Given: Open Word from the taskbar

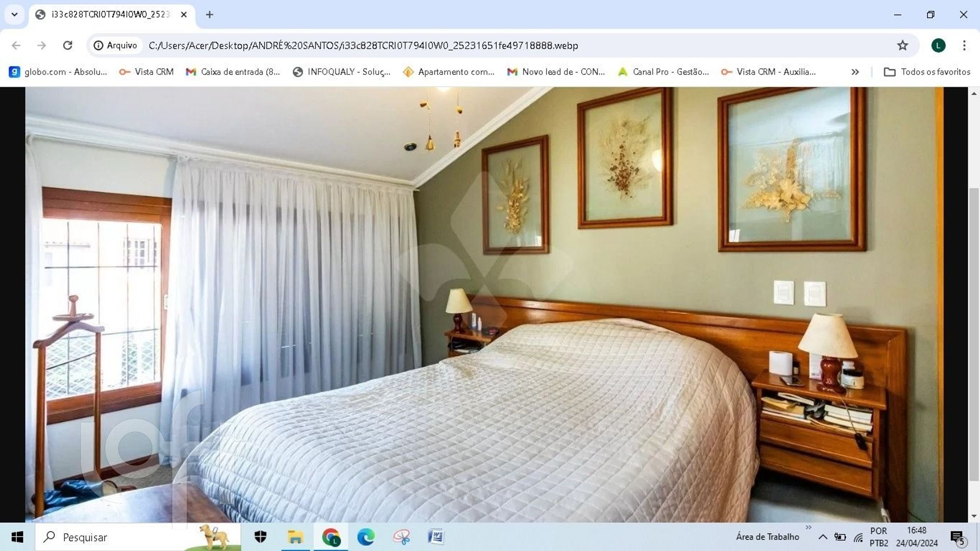Looking at the screenshot, I should (436, 537).
